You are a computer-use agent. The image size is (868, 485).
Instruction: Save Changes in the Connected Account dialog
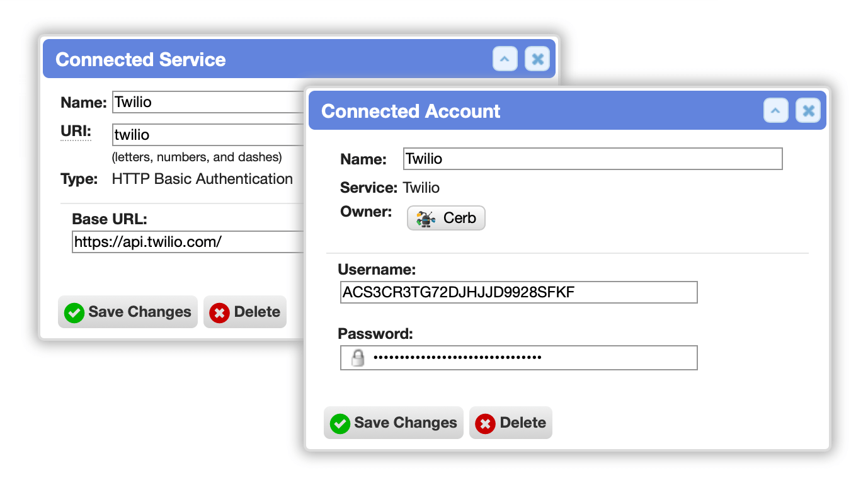click(394, 423)
